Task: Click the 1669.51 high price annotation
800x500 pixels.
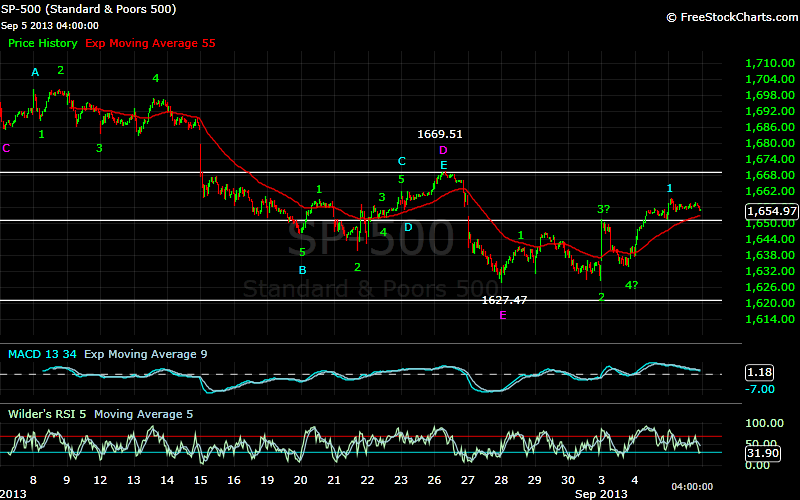Action: coord(440,134)
